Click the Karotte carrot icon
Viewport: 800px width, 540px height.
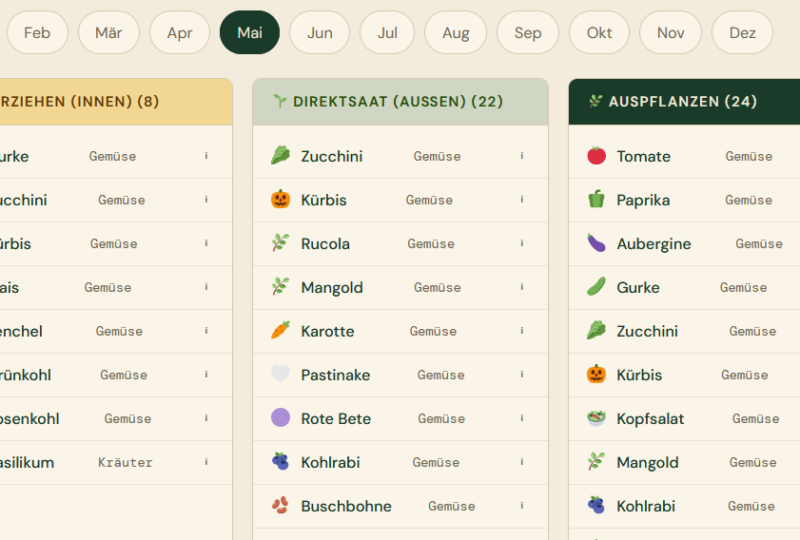pos(280,331)
